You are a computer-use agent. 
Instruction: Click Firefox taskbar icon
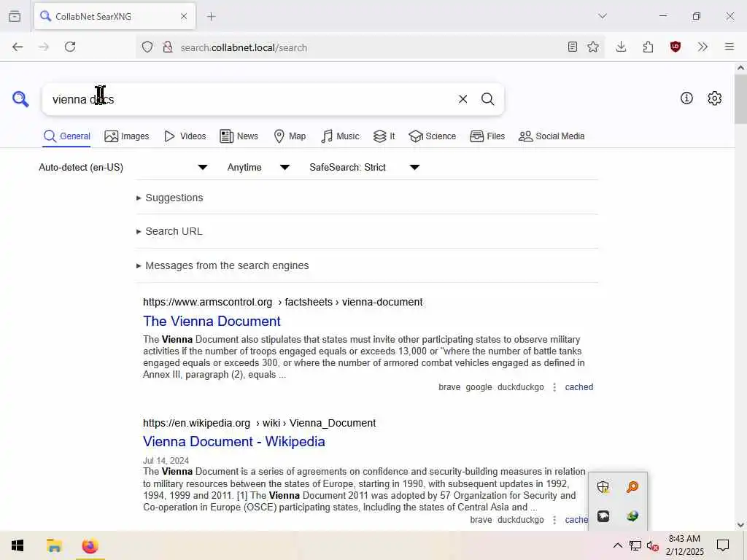90,545
